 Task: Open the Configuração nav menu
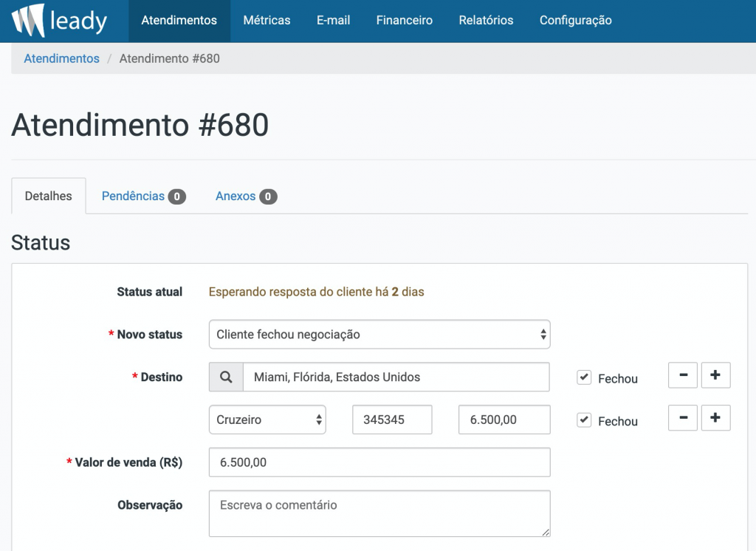click(576, 20)
